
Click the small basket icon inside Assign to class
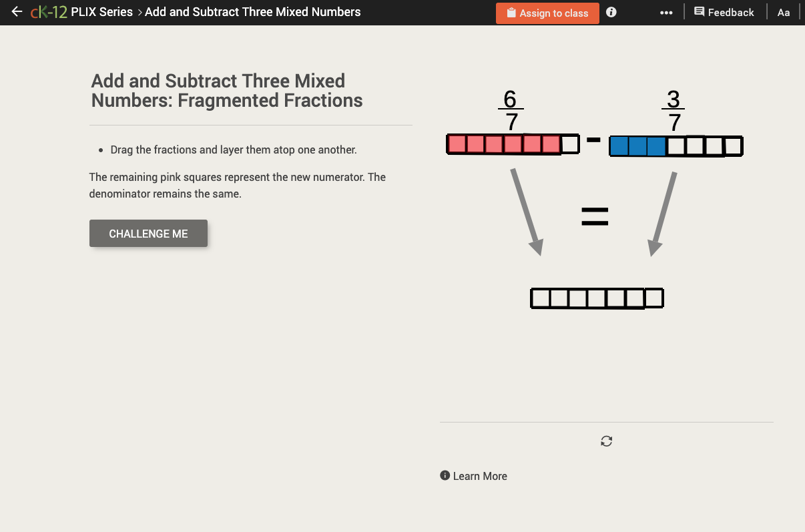click(x=511, y=12)
